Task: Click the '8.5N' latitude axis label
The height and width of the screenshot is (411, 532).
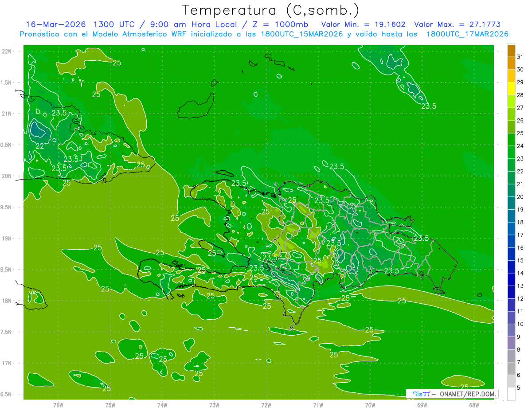Action: [x=6, y=270]
